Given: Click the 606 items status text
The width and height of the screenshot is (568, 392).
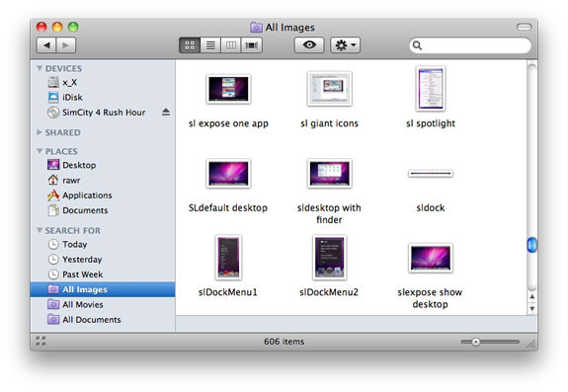Looking at the screenshot, I should [x=284, y=342].
